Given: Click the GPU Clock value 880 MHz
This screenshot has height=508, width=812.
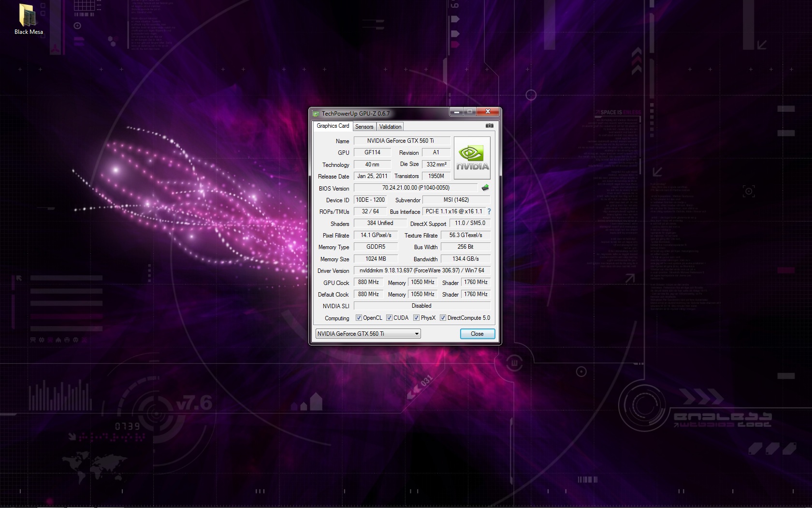Looking at the screenshot, I should point(368,282).
